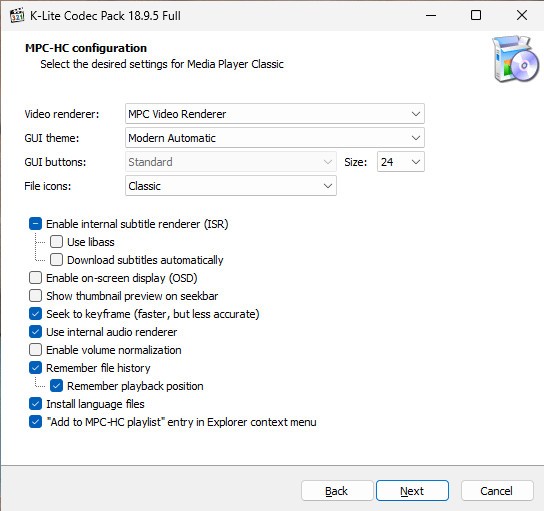
Task: Go Back to the previous page
Action: pyautogui.click(x=337, y=491)
